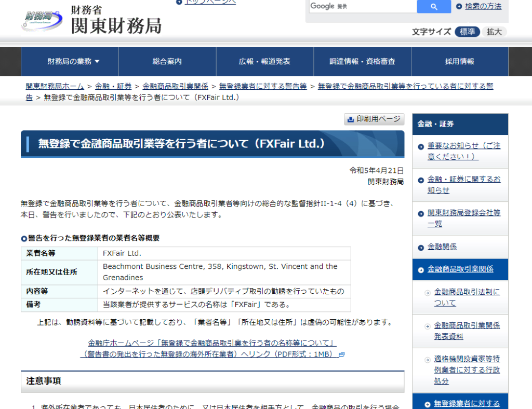Open the 採用情報 navigation tab
The height and width of the screenshot is (409, 532).
point(460,61)
